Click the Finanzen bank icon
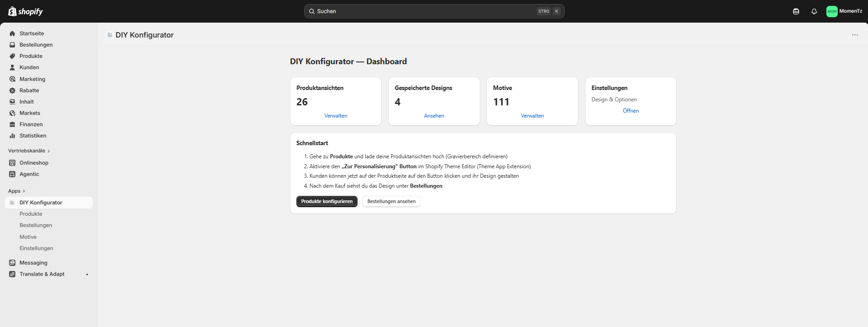 (12, 124)
